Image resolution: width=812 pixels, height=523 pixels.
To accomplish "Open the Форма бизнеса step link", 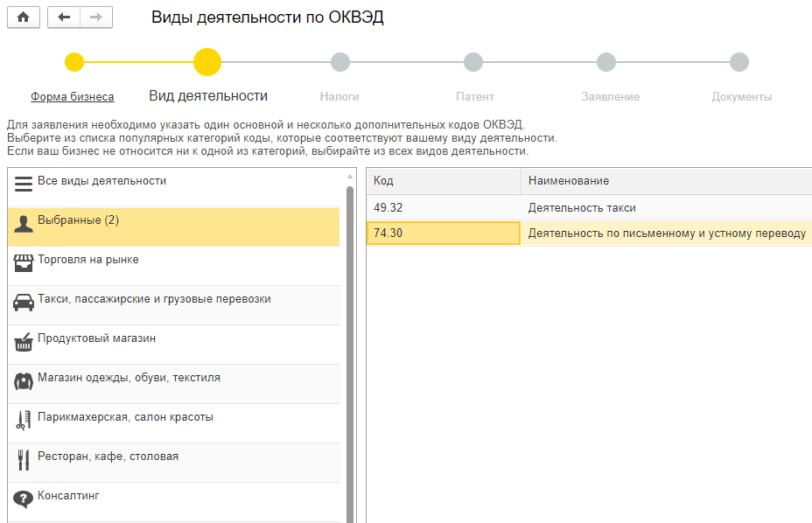I will click(x=73, y=97).
